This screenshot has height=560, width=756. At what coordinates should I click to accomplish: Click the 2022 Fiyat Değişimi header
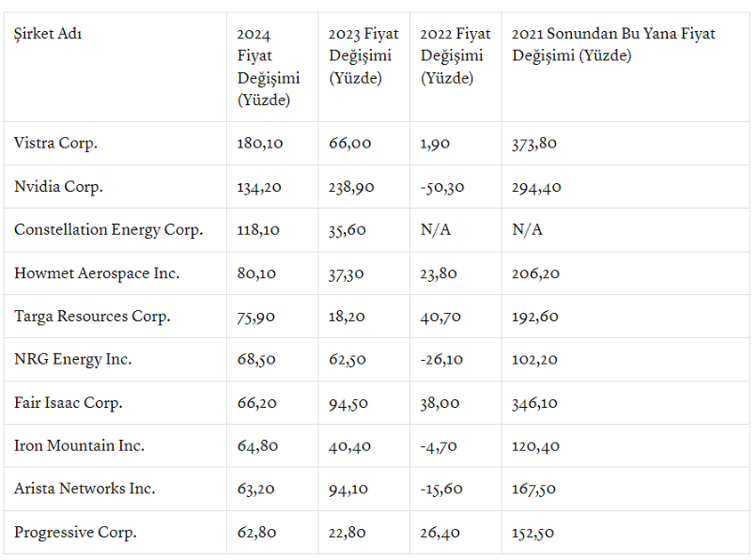454,56
